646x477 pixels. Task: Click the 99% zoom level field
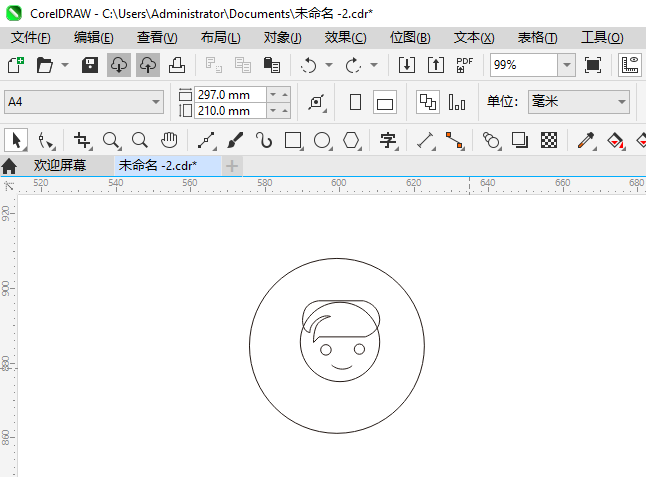click(x=524, y=65)
